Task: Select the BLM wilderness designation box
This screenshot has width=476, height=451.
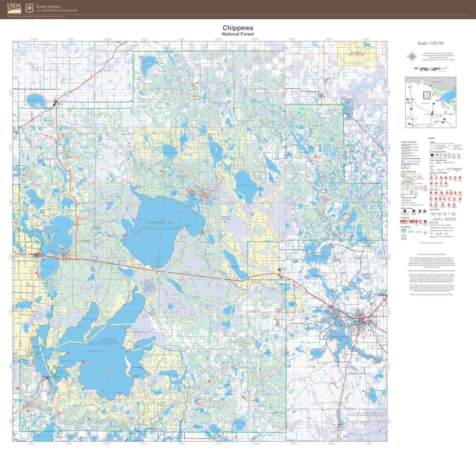Action: 407,166
